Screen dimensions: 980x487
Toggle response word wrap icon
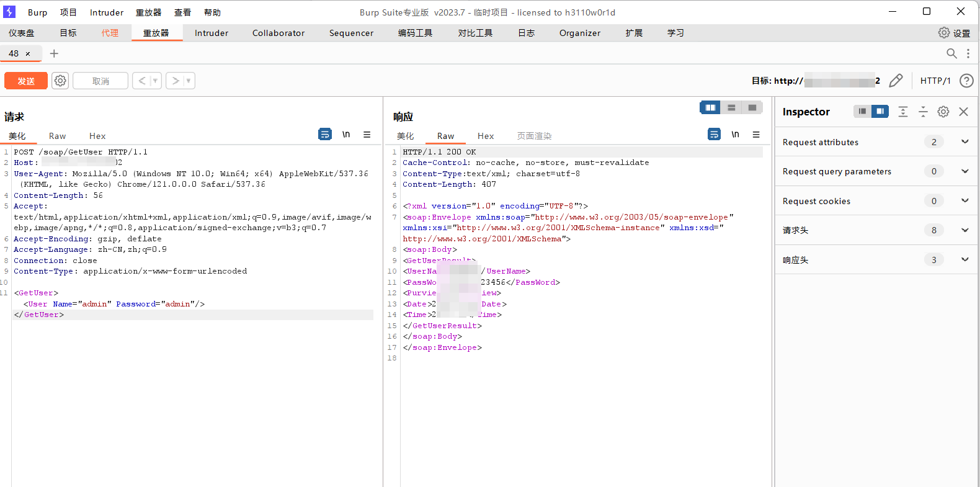(x=715, y=134)
